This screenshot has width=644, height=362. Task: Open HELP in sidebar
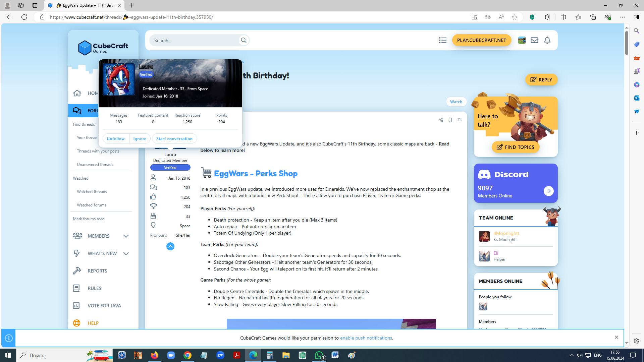point(93,323)
